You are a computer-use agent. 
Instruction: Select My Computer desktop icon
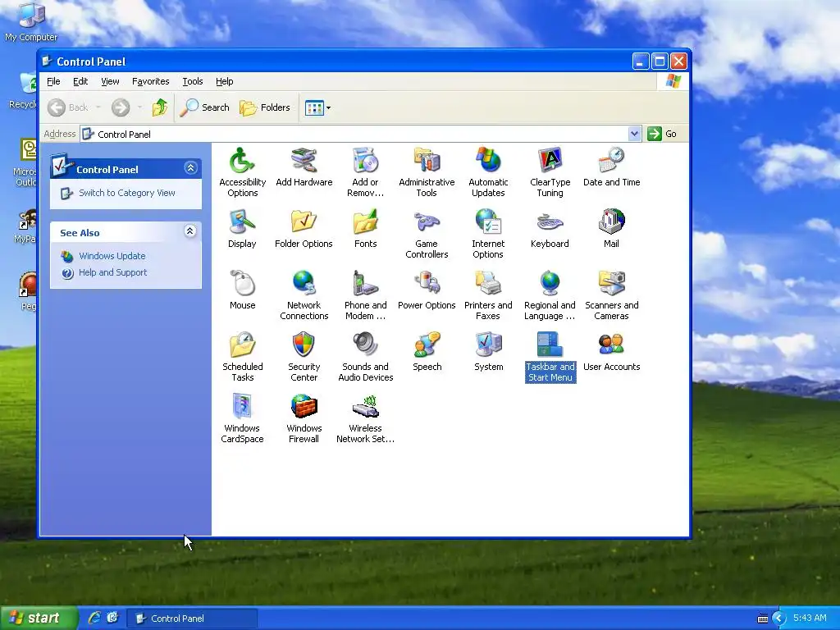point(31,22)
